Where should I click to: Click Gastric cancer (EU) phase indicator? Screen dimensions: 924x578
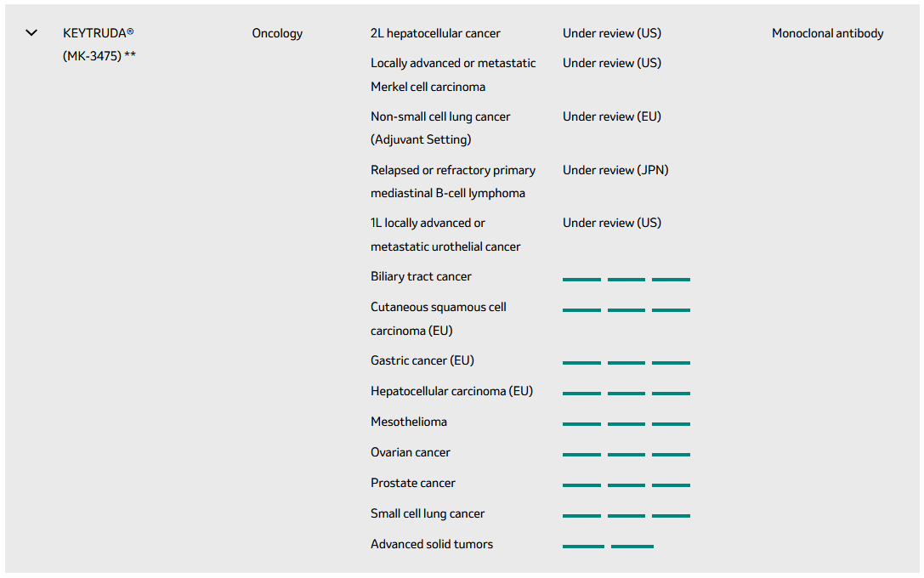pyautogui.click(x=626, y=363)
